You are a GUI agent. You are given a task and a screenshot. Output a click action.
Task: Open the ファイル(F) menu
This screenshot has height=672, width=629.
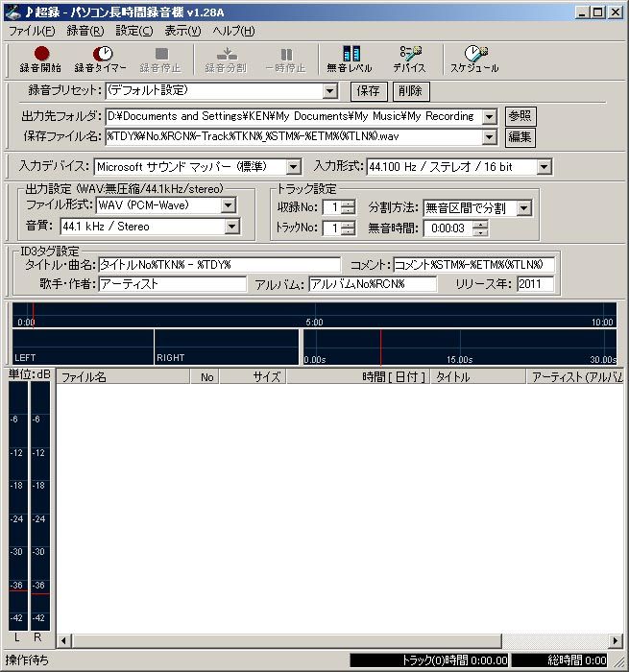click(x=32, y=31)
